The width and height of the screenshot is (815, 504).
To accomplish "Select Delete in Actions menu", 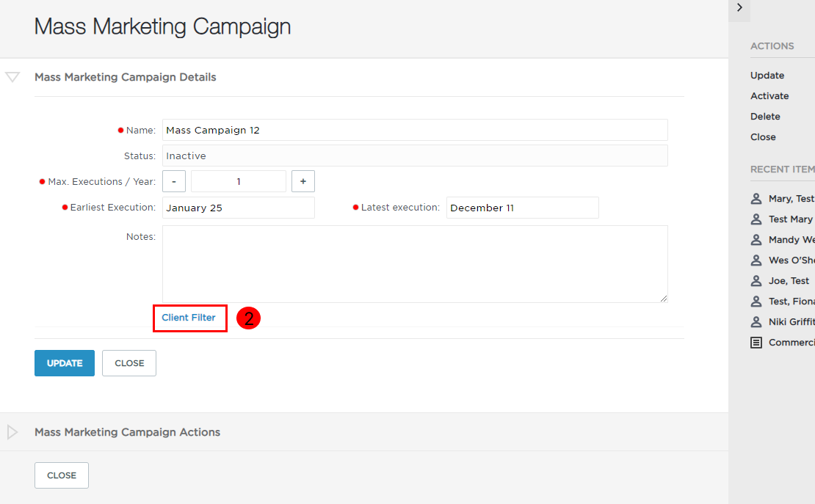I will (765, 117).
